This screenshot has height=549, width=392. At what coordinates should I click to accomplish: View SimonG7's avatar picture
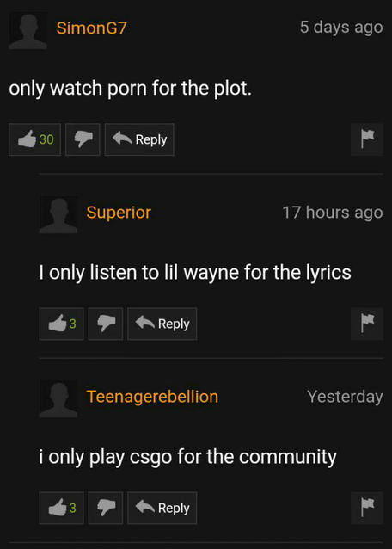[28, 30]
